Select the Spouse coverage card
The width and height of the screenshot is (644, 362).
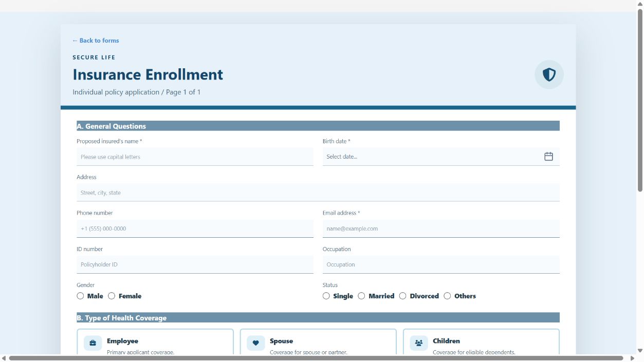318,342
